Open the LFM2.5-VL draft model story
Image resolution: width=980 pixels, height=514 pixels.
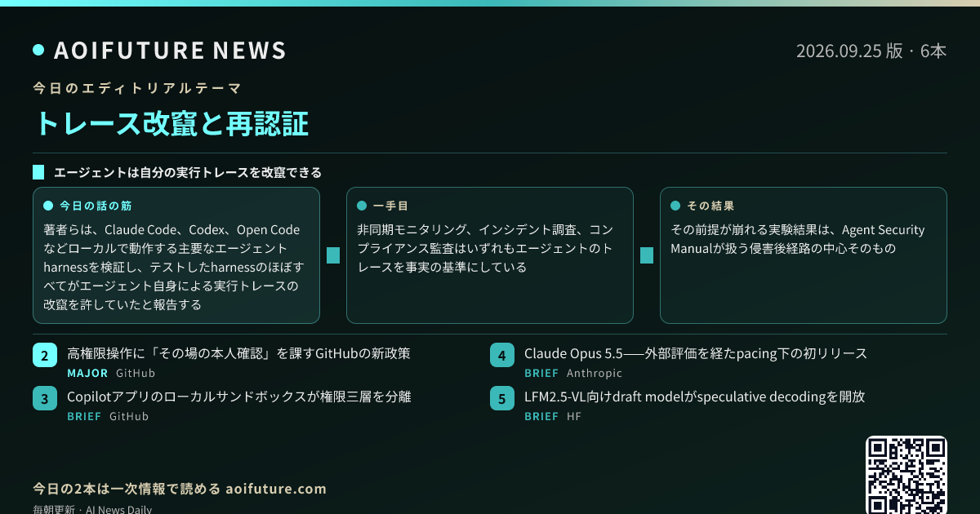tap(695, 397)
